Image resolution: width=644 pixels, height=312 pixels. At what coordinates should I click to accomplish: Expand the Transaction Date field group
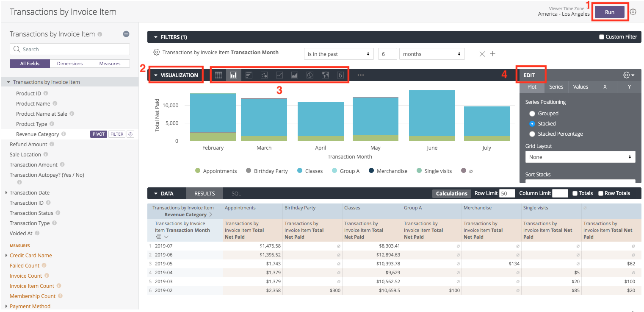pyautogui.click(x=6, y=193)
